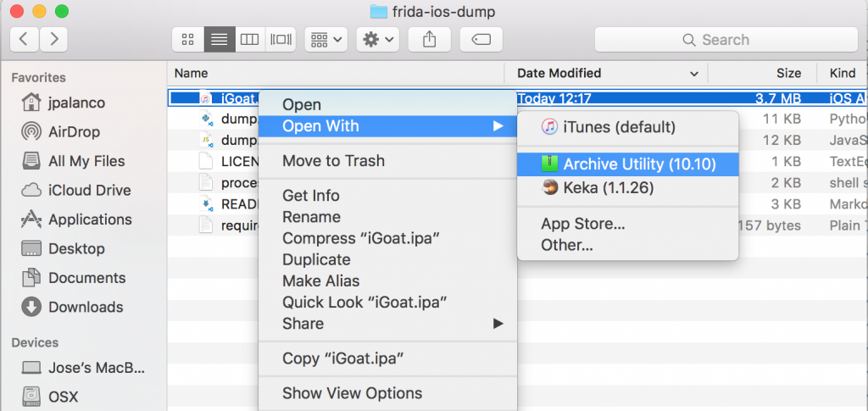The image size is (868, 411).
Task: Select the iGoat.ipa file icon
Action: click(205, 98)
